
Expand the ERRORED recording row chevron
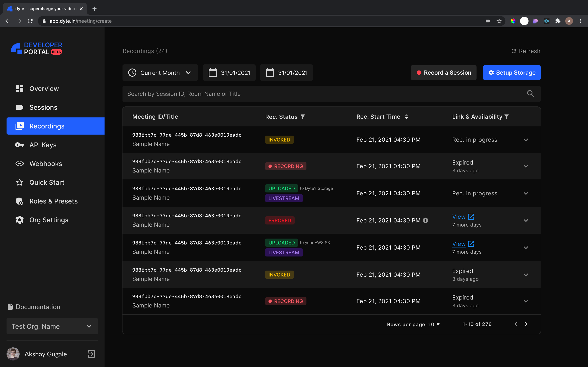pyautogui.click(x=526, y=220)
